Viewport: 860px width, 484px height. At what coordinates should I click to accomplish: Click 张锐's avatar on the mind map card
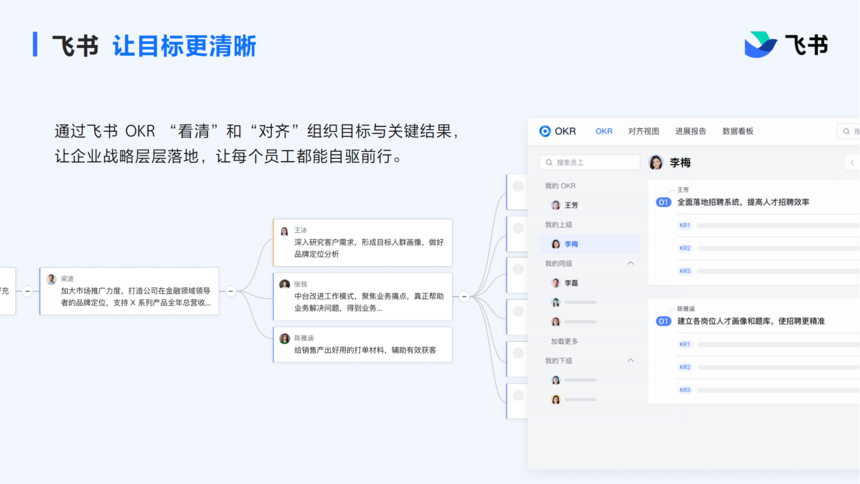point(285,284)
